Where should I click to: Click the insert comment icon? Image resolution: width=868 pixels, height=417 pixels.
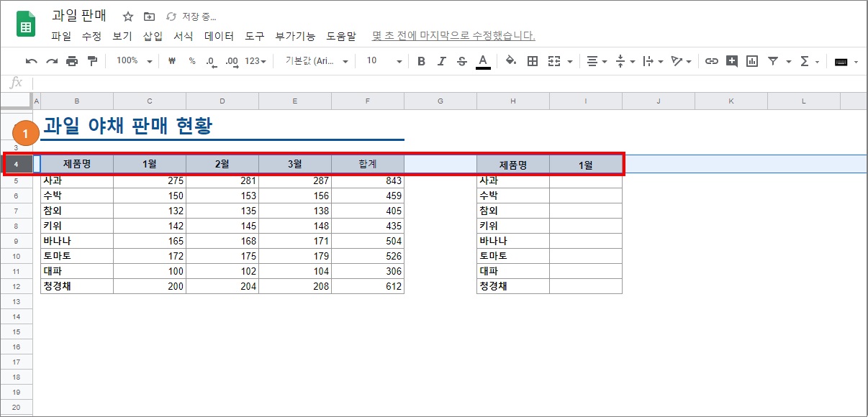(732, 62)
